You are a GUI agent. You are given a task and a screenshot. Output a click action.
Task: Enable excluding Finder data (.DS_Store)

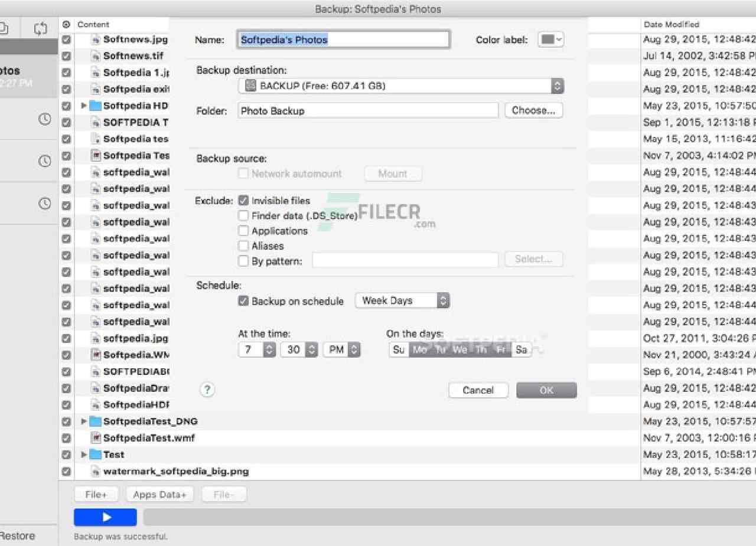[x=243, y=216]
